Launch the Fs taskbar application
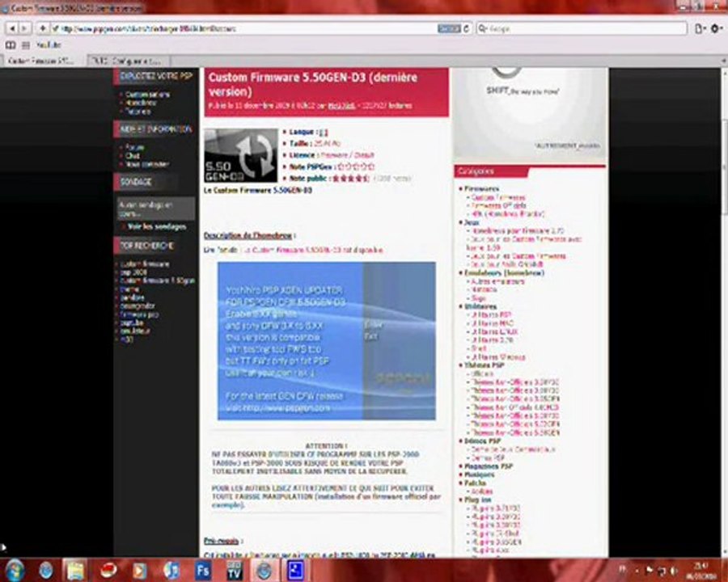728x582 pixels. [203, 571]
